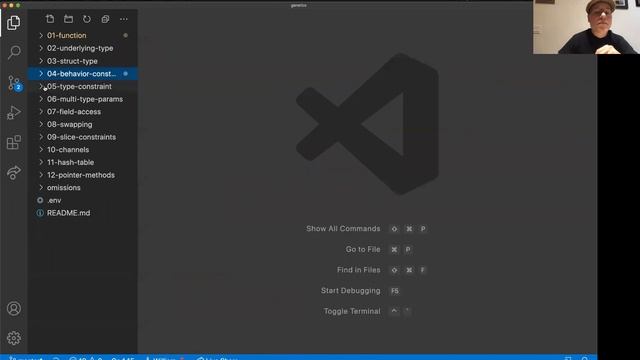Screen dimensions: 640x360
Task: Open the Run and Debug view
Action: pyautogui.click(x=13, y=113)
